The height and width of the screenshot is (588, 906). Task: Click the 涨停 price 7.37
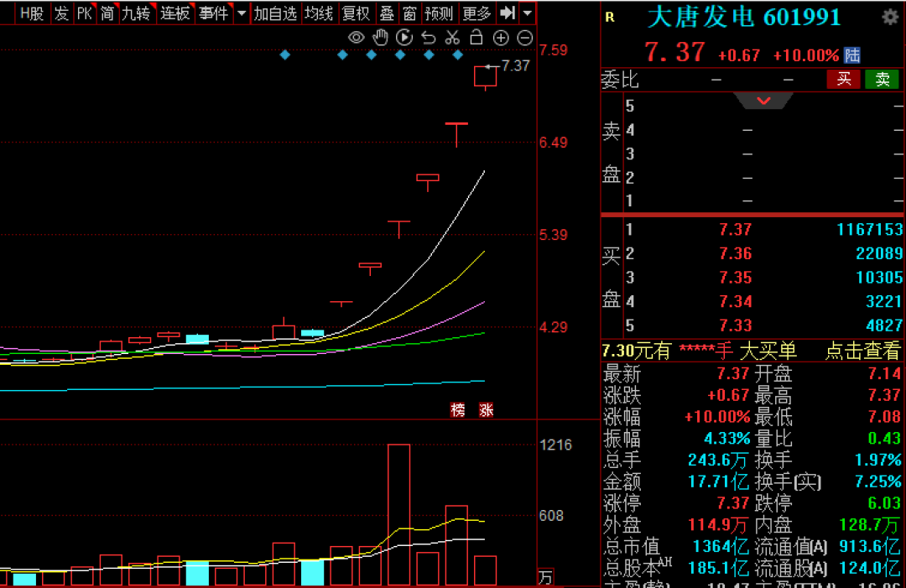click(x=732, y=502)
